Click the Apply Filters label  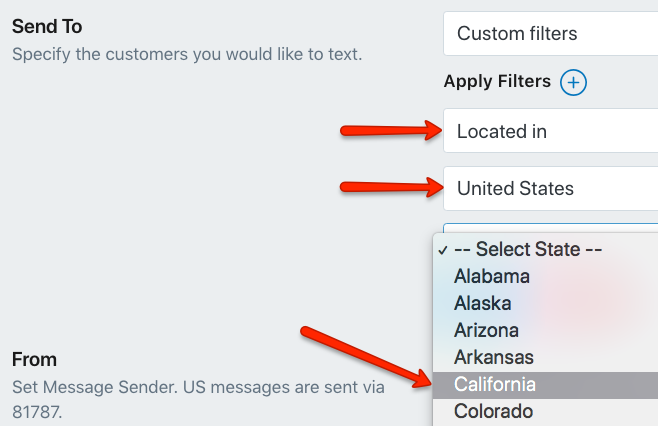[x=497, y=81]
